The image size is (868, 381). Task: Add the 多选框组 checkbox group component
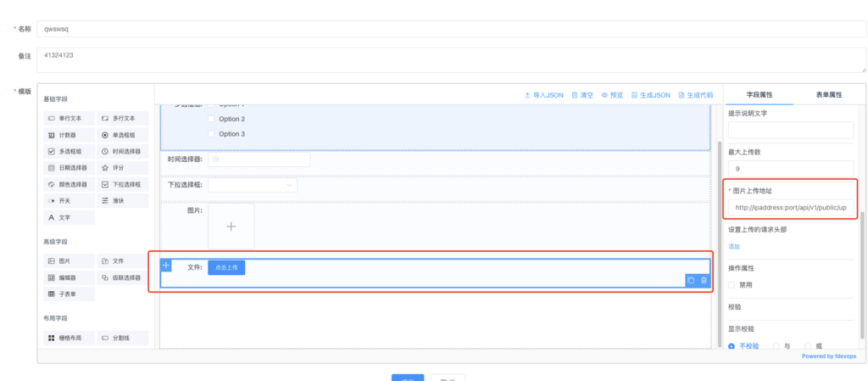pos(70,152)
